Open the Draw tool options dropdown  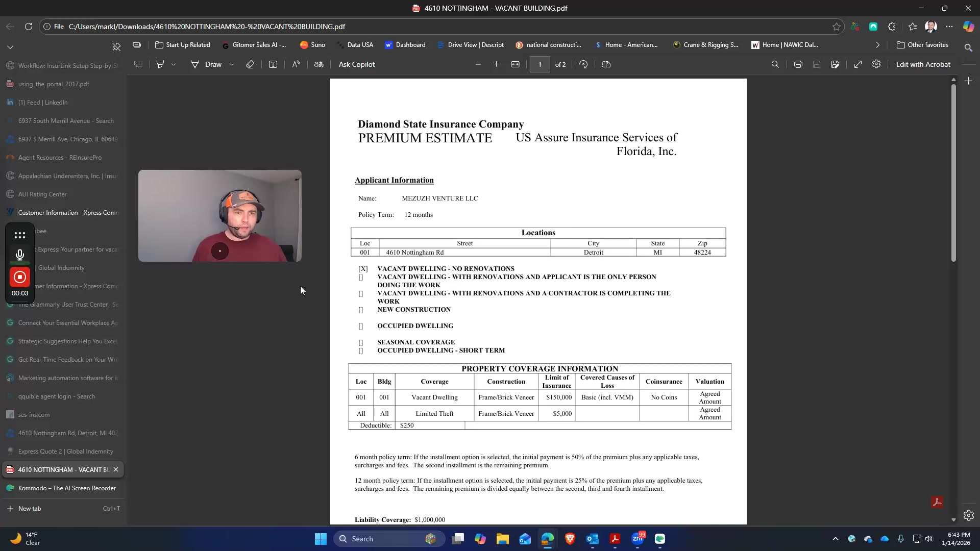click(x=232, y=64)
